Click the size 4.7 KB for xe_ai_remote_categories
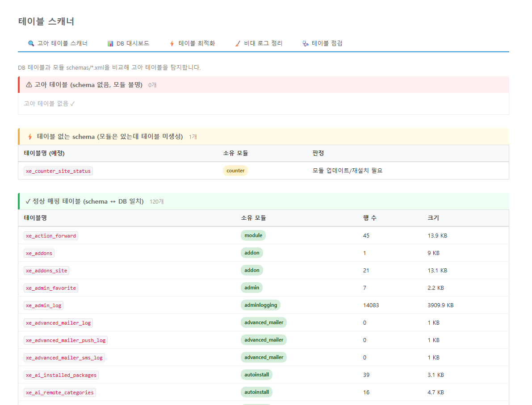Screen dimensions: 532x405 tap(436, 392)
